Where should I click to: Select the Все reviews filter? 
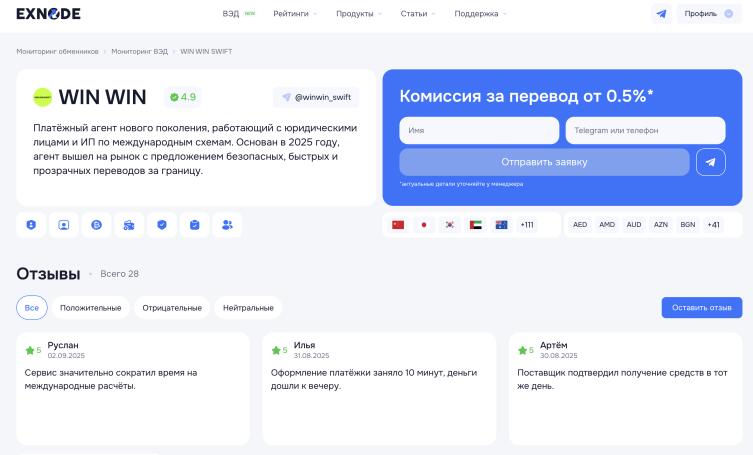[31, 308]
